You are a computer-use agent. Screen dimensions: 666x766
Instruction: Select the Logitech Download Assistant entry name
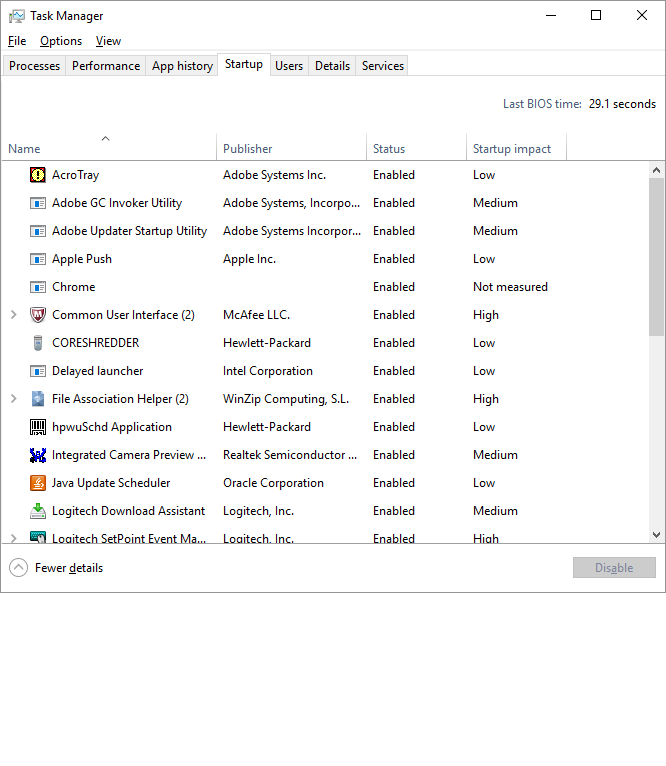pyautogui.click(x=129, y=511)
